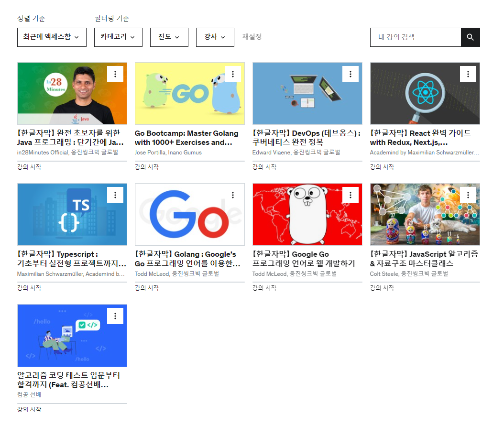The image size is (504, 426).
Task: Open options menu on Go Bootcamp card
Action: tap(233, 74)
